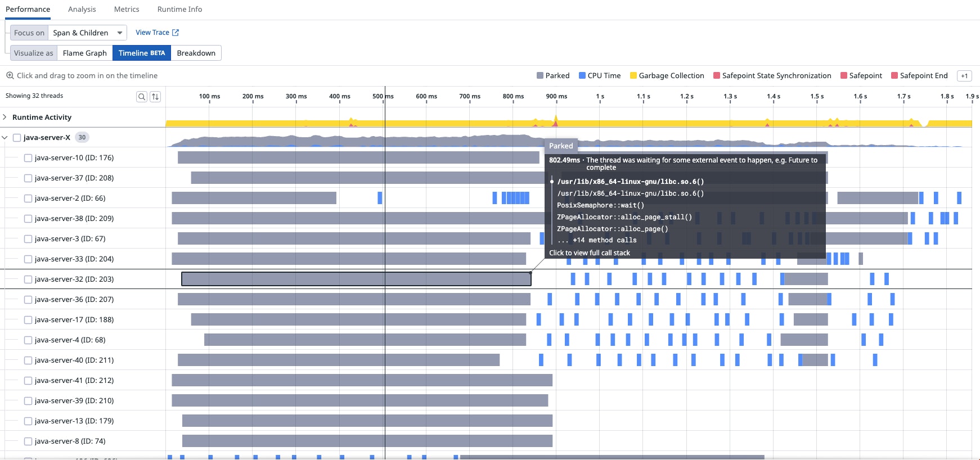Click the zoom magnifier icon beside timeline hint
Image resolution: width=980 pixels, height=460 pixels.
[10, 75]
